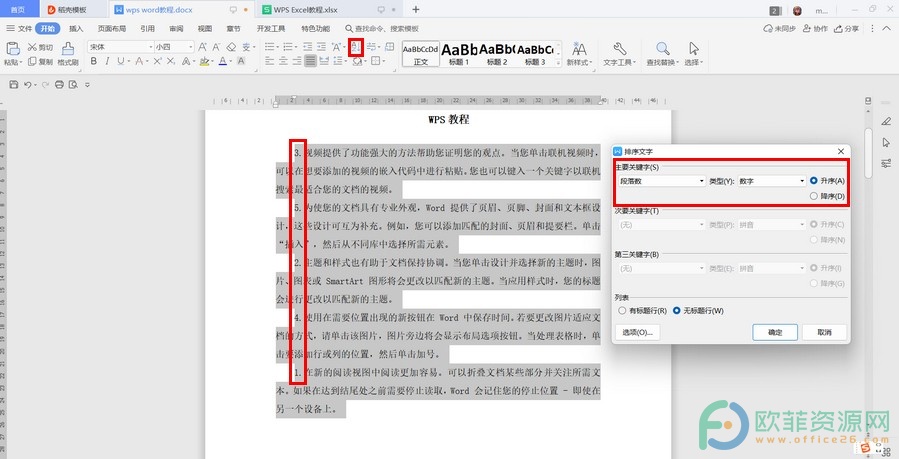This screenshot has width=899, height=459.
Task: Click the justify alignment icon
Action: 311,61
